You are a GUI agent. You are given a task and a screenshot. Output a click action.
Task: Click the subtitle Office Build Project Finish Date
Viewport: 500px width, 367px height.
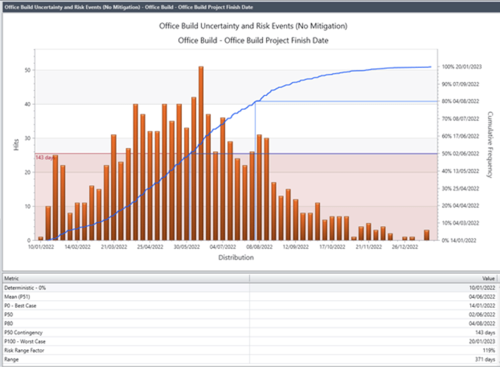point(253,41)
